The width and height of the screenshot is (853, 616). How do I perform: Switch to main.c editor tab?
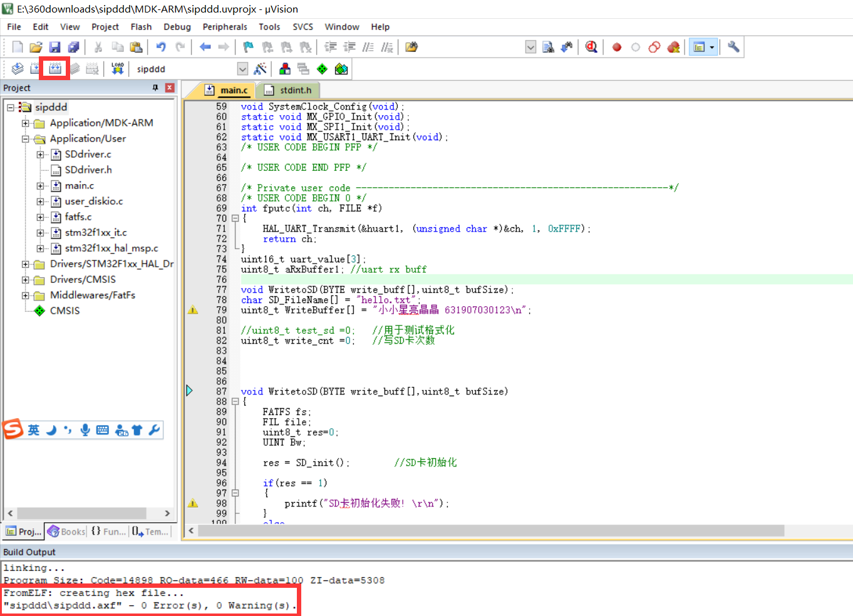(227, 90)
